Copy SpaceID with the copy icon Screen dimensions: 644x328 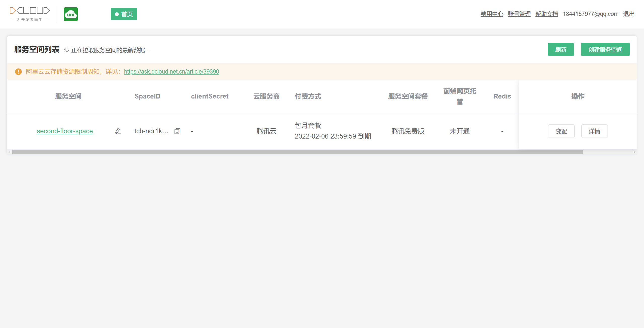point(177,131)
